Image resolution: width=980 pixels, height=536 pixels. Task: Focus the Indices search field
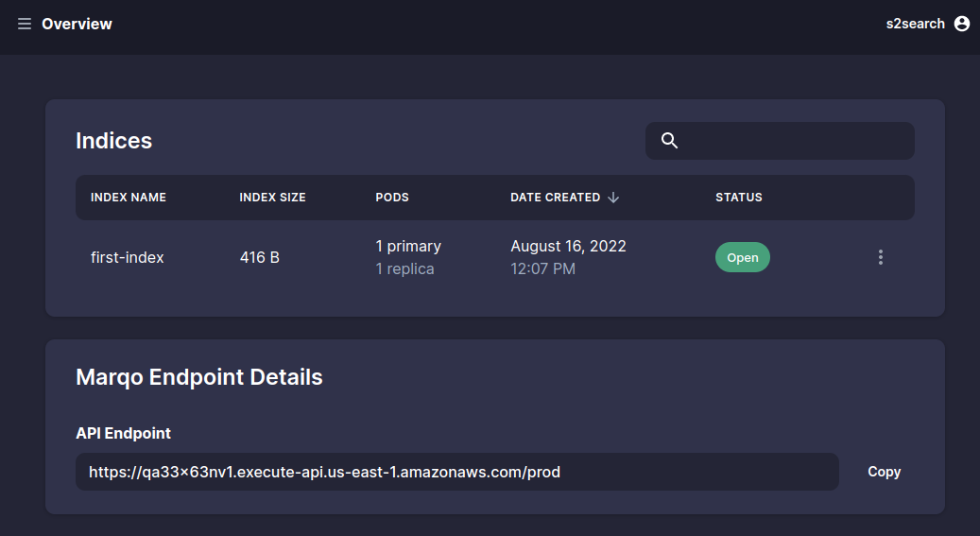click(x=780, y=141)
